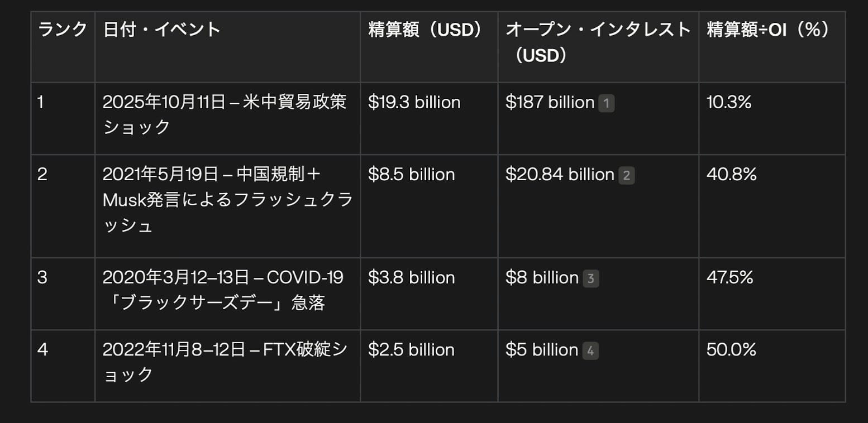Select the 日付・イベント column header
The height and width of the screenshot is (423, 868).
[162, 30]
